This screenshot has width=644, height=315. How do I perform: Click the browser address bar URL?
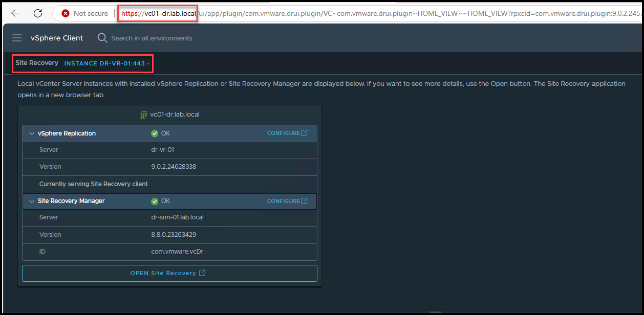358,13
